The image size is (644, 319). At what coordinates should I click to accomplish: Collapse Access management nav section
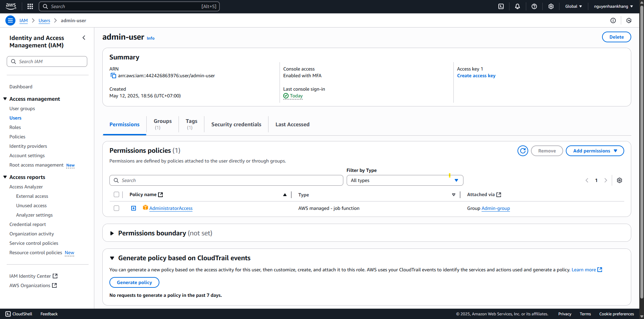click(x=5, y=99)
